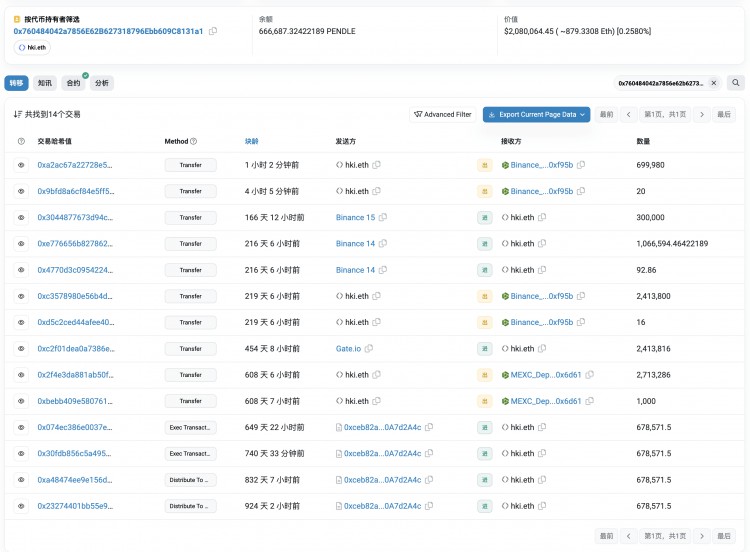Clear the 0x760484042a7856e62b6273 address filter
This screenshot has width=750, height=552.
[714, 83]
